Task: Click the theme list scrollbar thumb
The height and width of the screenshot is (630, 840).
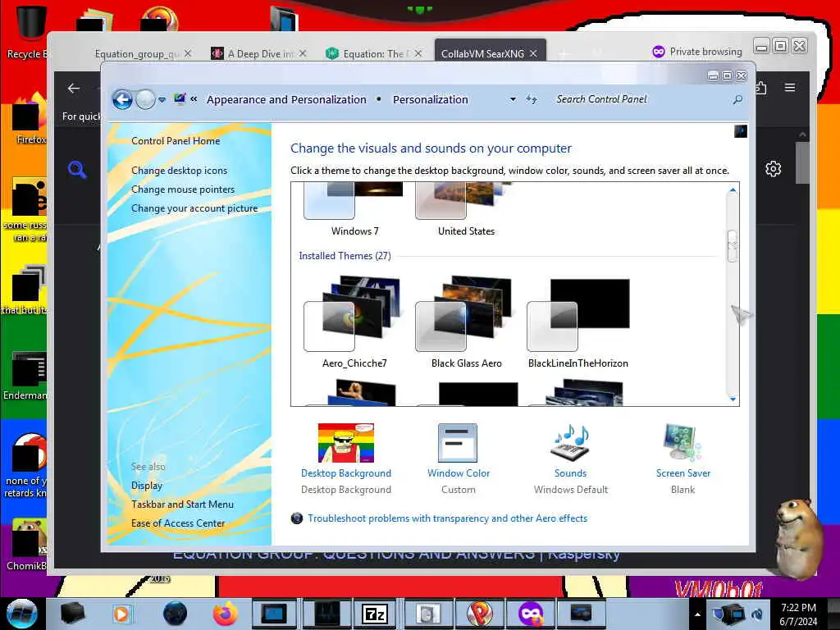Action: pyautogui.click(x=733, y=246)
